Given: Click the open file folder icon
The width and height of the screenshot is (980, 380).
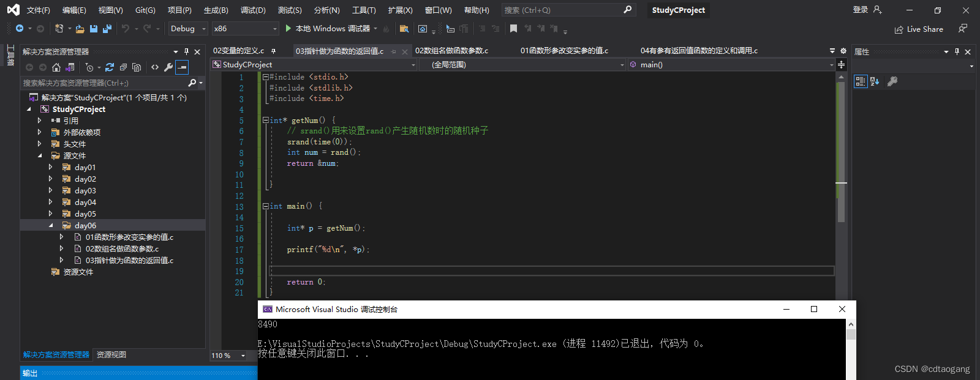Looking at the screenshot, I should 80,29.
